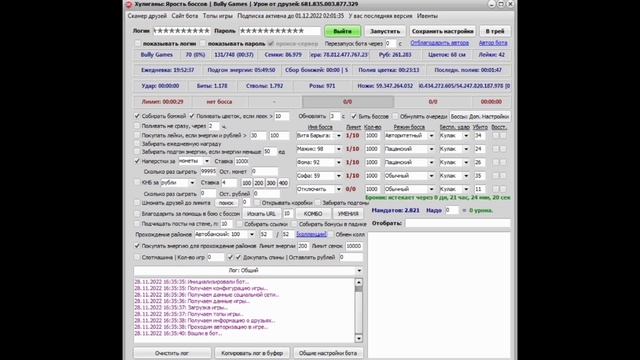Click the 200 stake button

tap(259, 183)
